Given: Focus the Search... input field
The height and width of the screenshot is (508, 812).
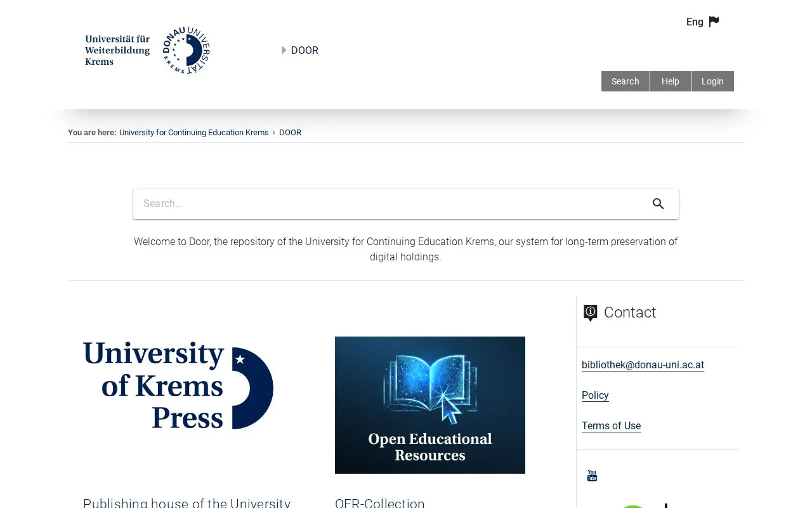Looking at the screenshot, I should [x=406, y=204].
